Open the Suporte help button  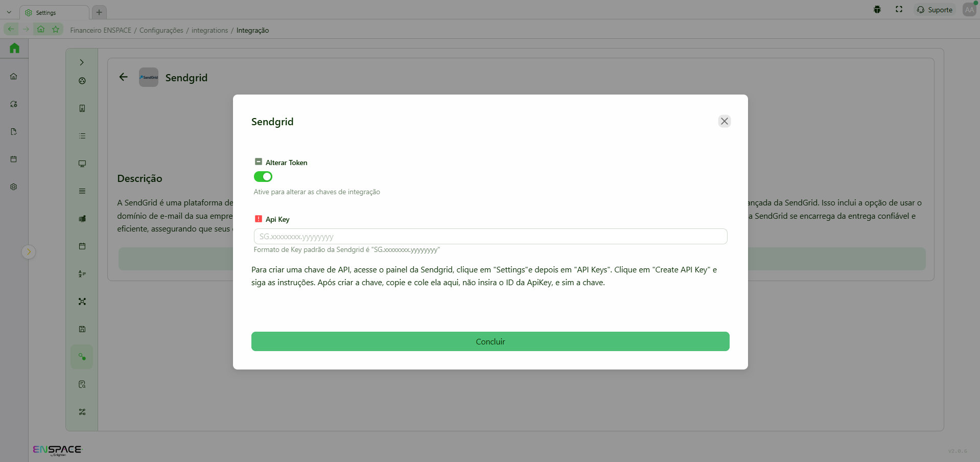[935, 10]
